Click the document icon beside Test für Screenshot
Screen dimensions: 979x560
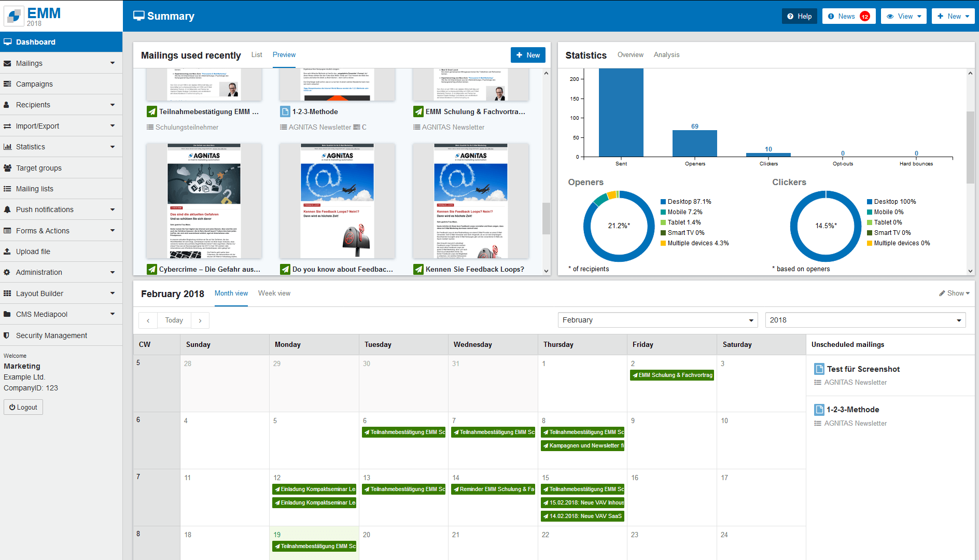click(819, 369)
